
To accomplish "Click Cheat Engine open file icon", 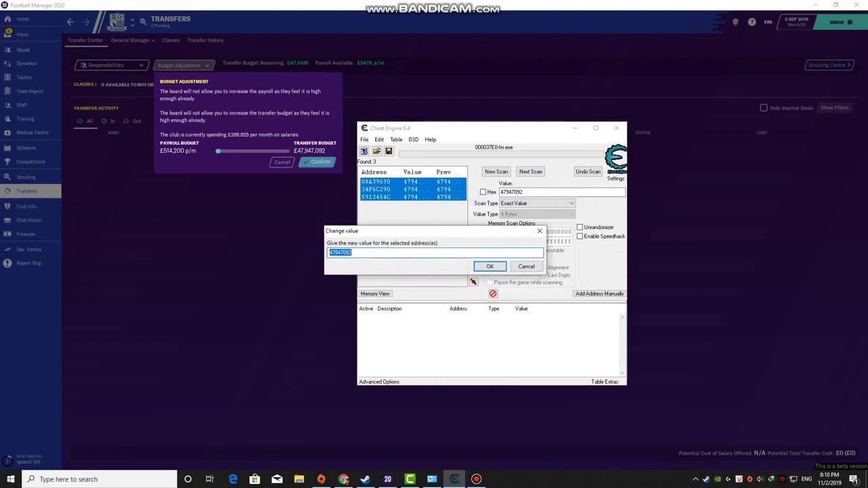I will click(376, 151).
